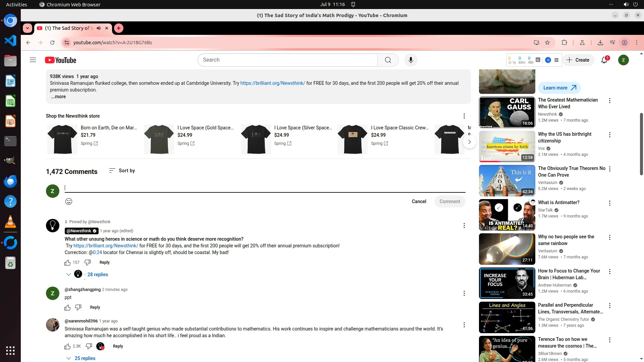Click the voice search microphone icon
The width and height of the screenshot is (644, 362).
click(x=411, y=60)
